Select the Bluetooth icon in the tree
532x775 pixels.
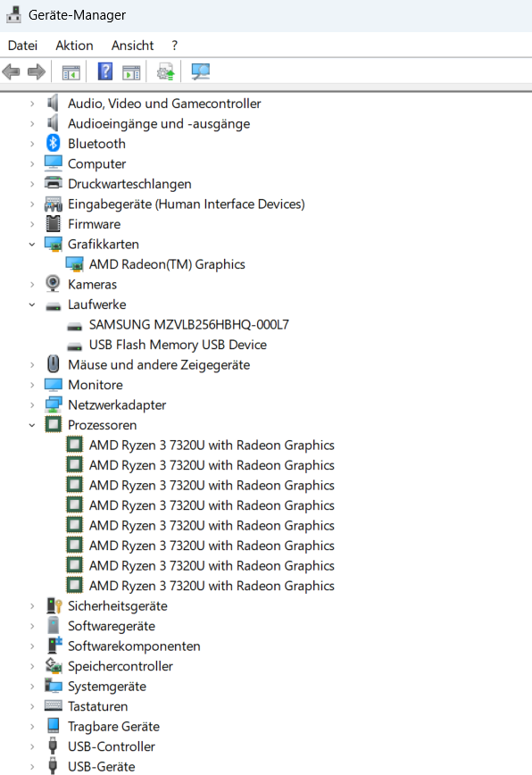click(x=54, y=144)
